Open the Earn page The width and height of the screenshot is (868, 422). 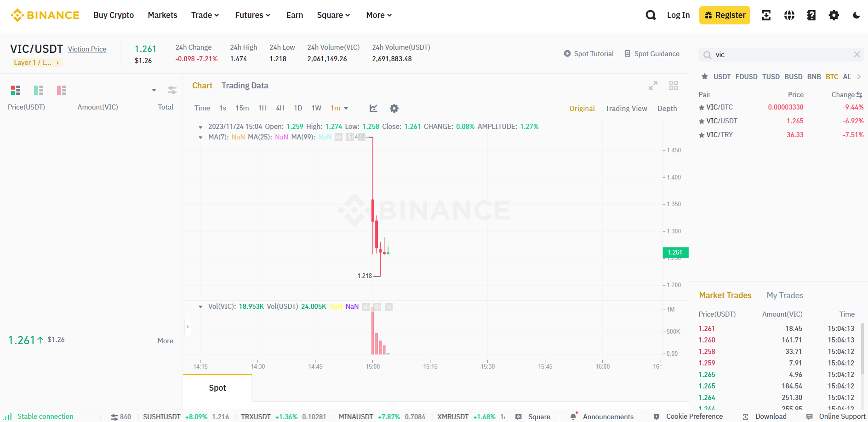(x=294, y=15)
